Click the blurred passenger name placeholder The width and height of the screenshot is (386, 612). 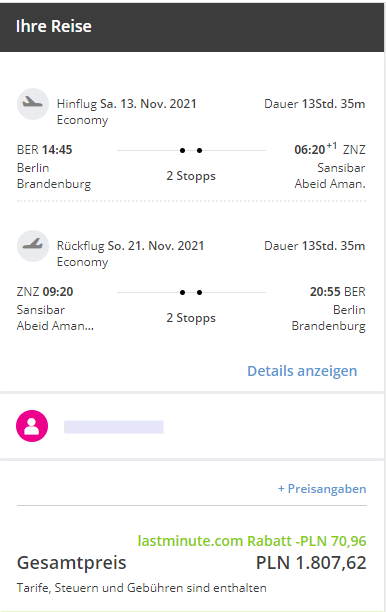pyautogui.click(x=114, y=427)
